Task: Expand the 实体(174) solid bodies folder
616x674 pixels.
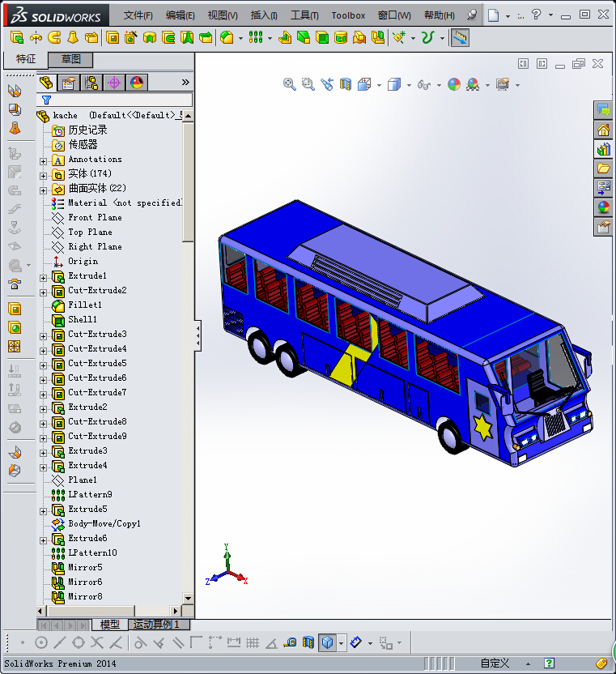Action: coord(43,176)
